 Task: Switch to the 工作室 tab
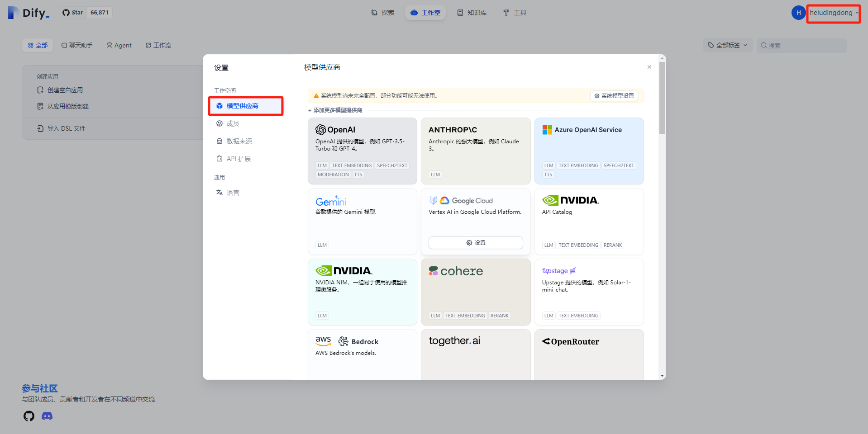point(425,13)
